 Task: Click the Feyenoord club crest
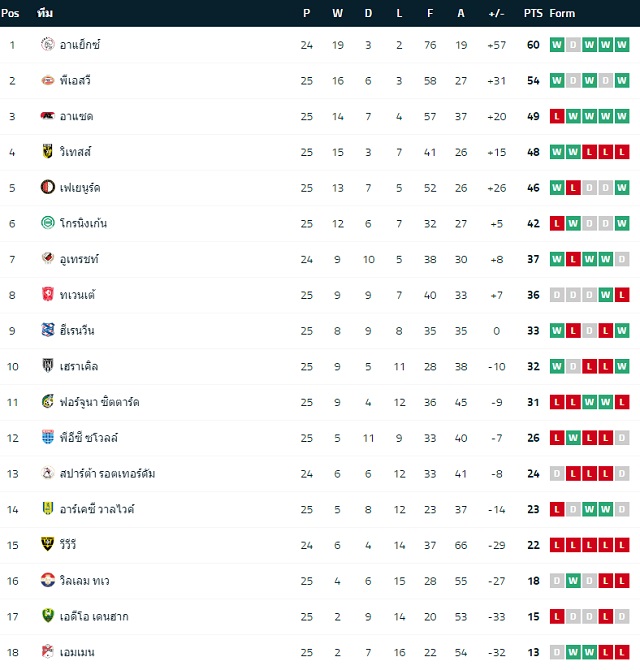47,187
